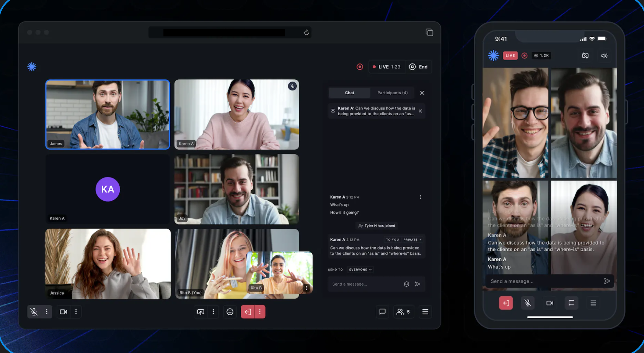Toggle the speaker volume icon on phone

[604, 56]
